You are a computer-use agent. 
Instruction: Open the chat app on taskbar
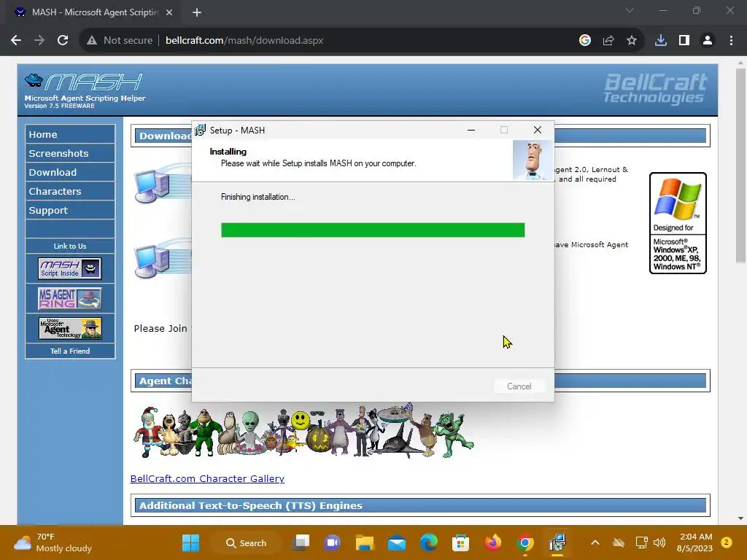(x=333, y=542)
